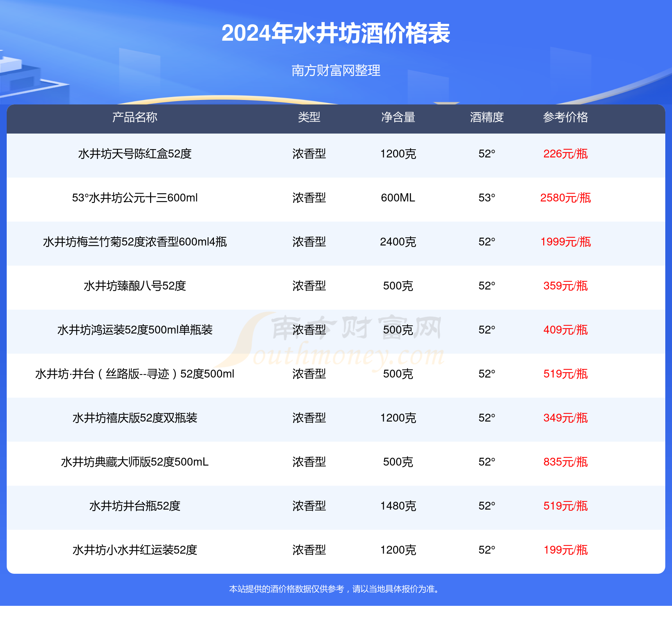The width and height of the screenshot is (672, 623).
Task: Click 52° in the 井台瓶 row
Action: 487,506
